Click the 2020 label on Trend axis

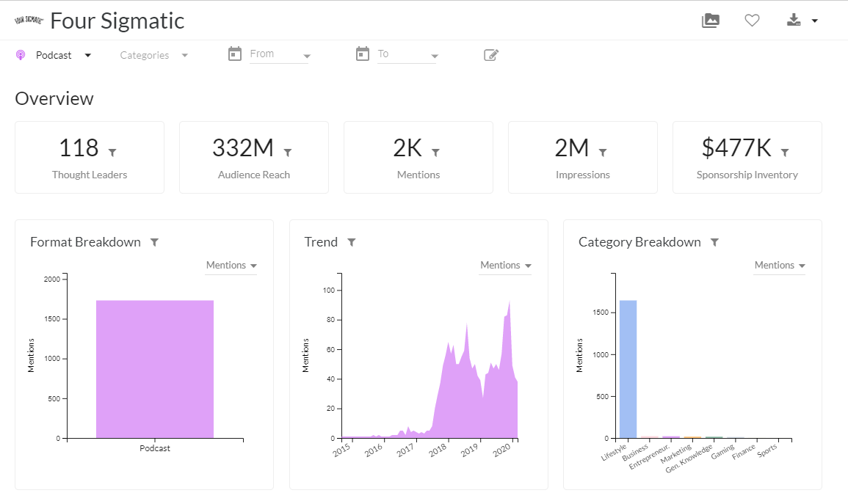[x=502, y=450]
